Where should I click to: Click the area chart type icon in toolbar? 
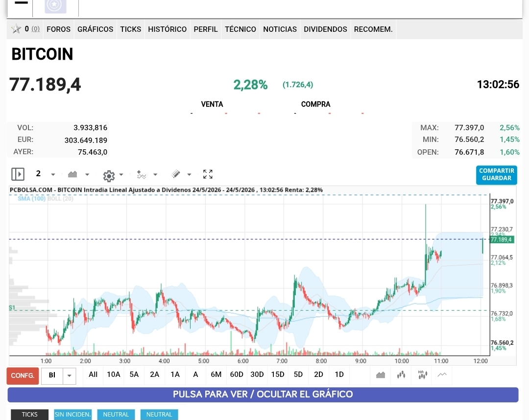[x=72, y=174]
